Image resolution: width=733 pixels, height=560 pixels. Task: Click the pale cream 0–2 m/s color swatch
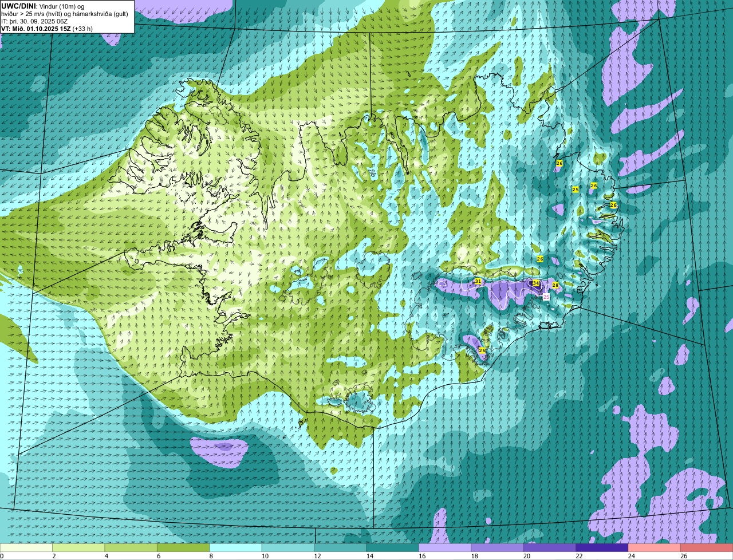click(x=26, y=547)
